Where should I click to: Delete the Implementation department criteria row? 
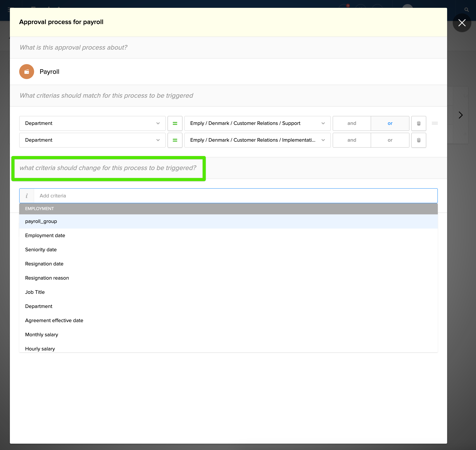click(x=418, y=140)
